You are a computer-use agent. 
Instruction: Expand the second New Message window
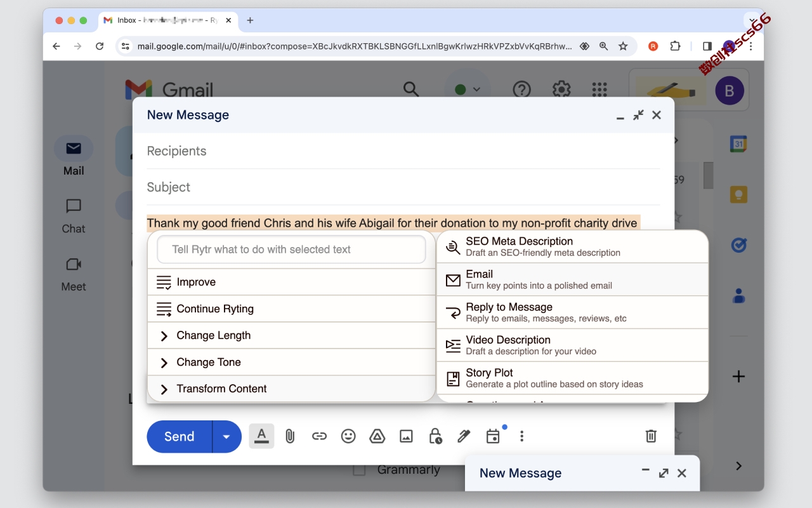point(664,473)
